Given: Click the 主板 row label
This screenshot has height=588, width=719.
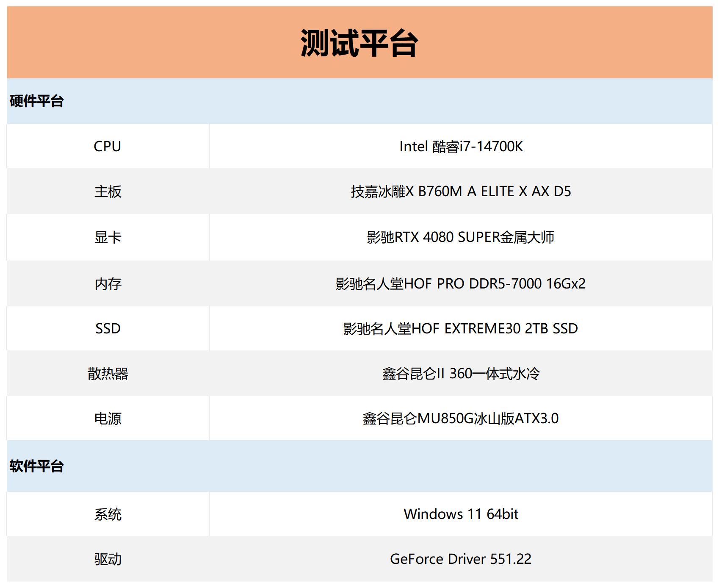Looking at the screenshot, I should 108,191.
